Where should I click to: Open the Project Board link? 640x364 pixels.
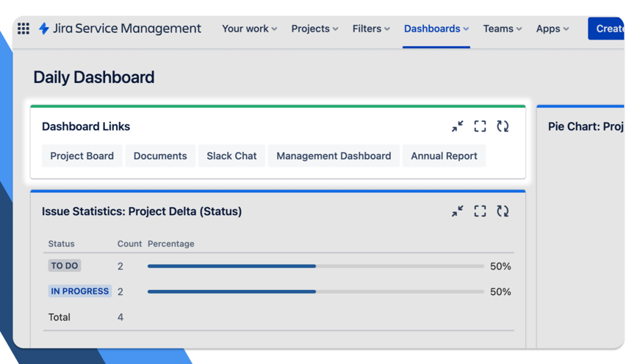pyautogui.click(x=82, y=156)
